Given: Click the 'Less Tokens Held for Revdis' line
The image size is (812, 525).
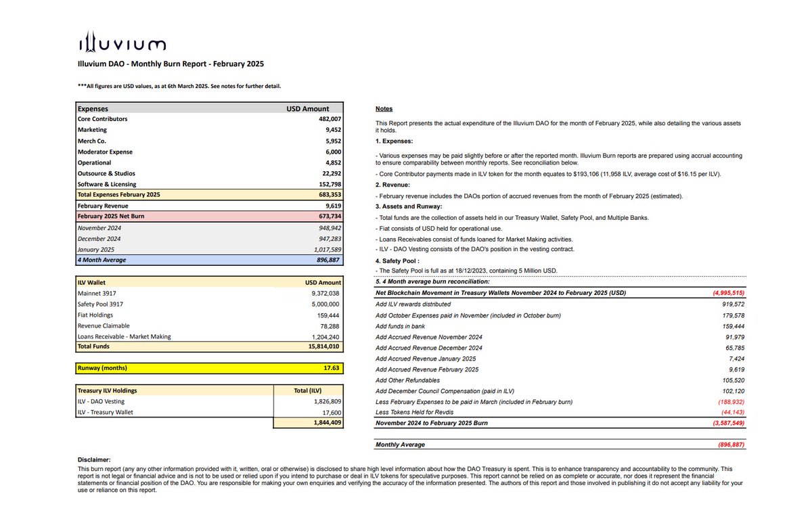Looking at the screenshot, I should [x=414, y=413].
